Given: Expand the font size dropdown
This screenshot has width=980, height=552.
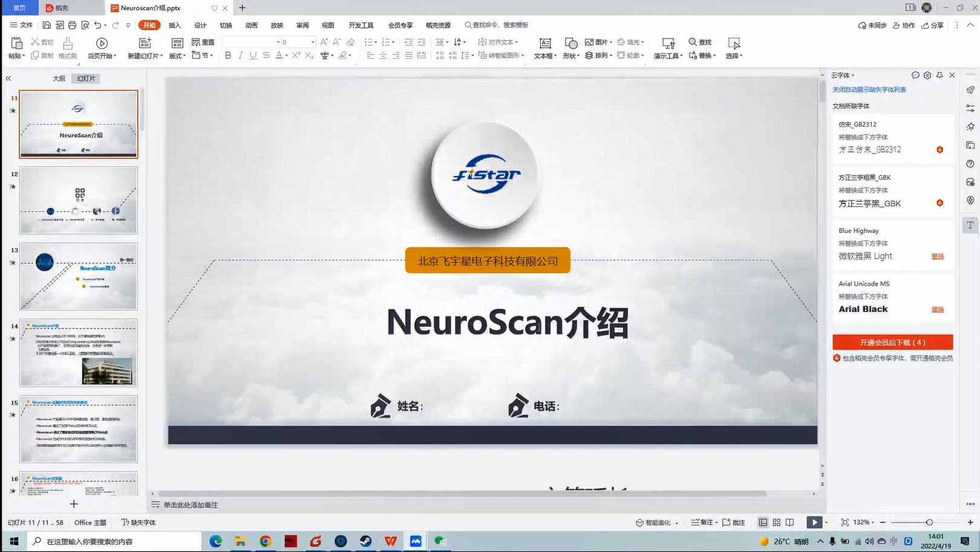Looking at the screenshot, I should point(313,42).
